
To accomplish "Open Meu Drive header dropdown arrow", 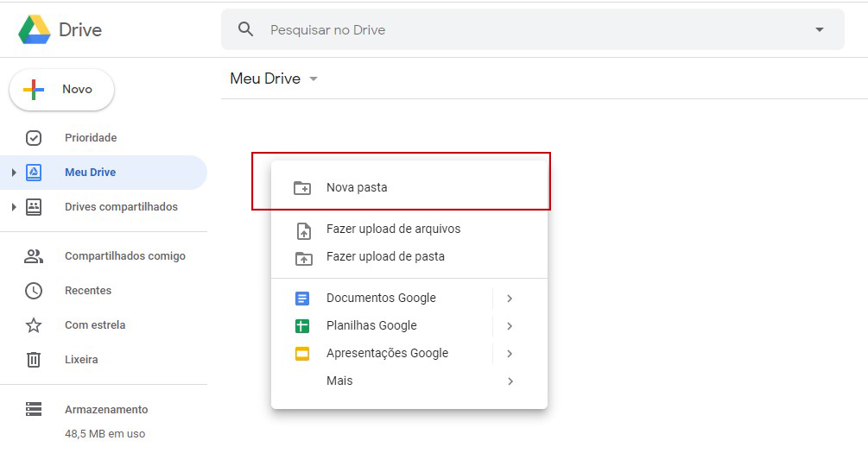I will tap(314, 79).
